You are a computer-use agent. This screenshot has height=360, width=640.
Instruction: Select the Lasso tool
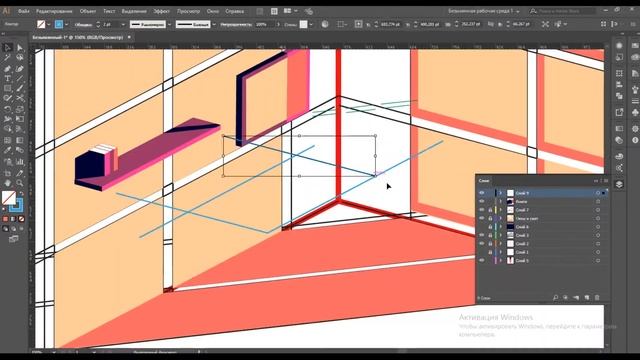(x=20, y=58)
